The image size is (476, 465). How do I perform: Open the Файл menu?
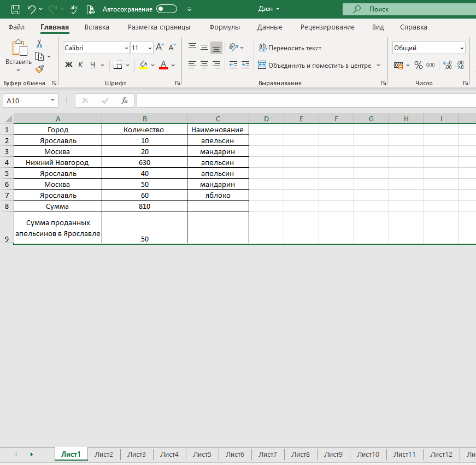(x=16, y=27)
